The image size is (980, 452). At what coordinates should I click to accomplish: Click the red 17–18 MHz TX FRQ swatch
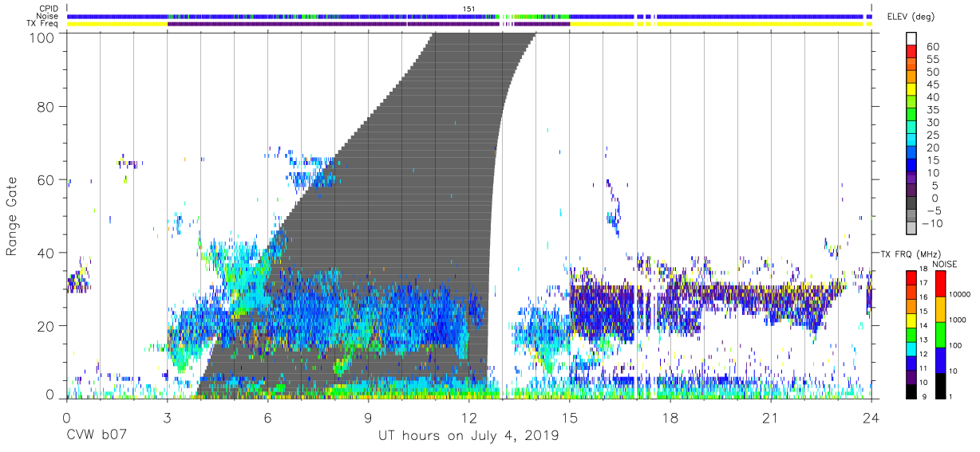pyautogui.click(x=911, y=277)
